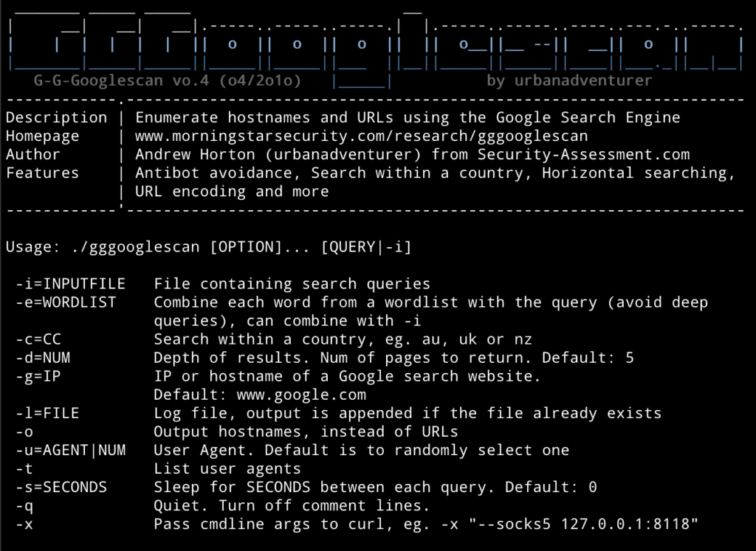Open the morningstarsecurity.com homepage URL
Screen dimensions: 756x551
coord(361,136)
